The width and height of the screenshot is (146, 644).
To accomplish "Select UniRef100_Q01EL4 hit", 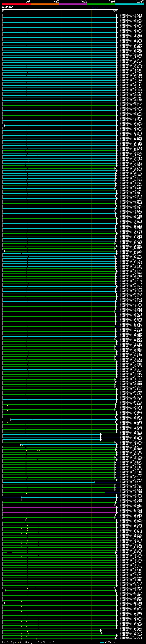I will pyautogui.click(x=131, y=77).
